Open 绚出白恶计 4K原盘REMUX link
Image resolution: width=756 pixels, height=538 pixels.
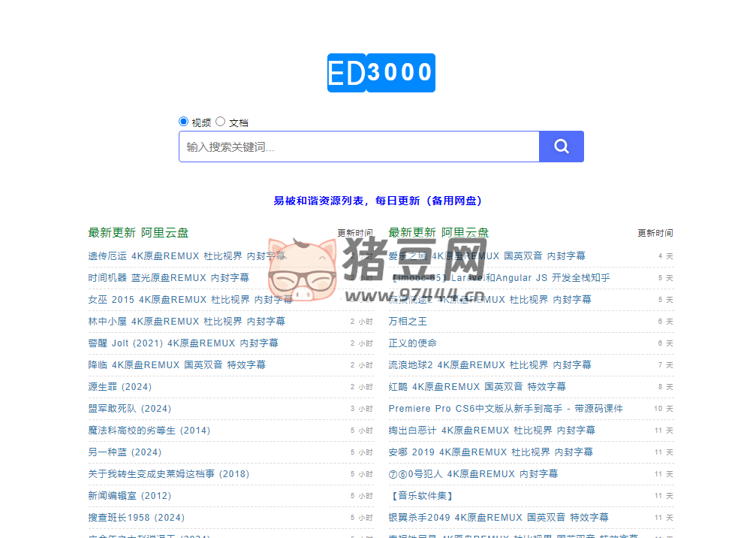point(492,431)
